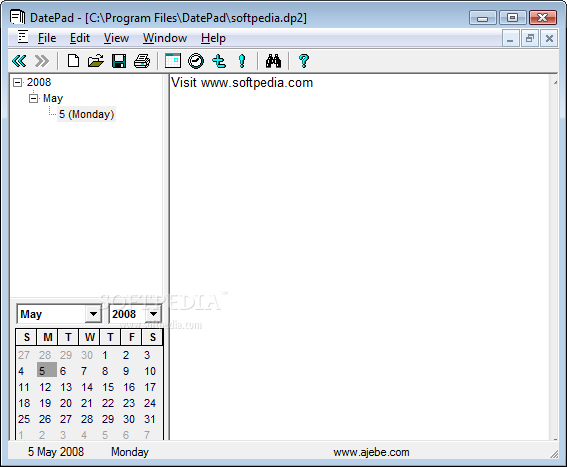Select May 15 in the calendar
The height and width of the screenshot is (467, 567).
tap(108, 387)
